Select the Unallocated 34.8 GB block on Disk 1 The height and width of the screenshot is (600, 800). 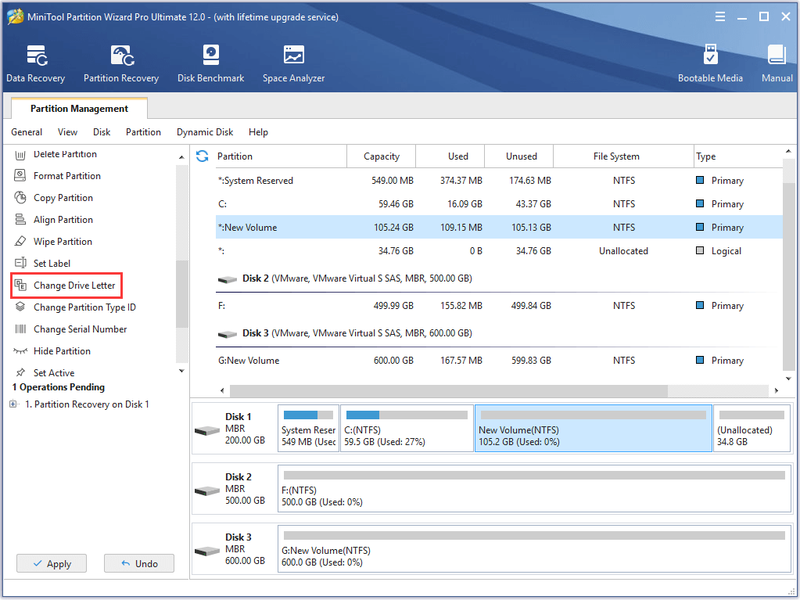tap(752, 429)
